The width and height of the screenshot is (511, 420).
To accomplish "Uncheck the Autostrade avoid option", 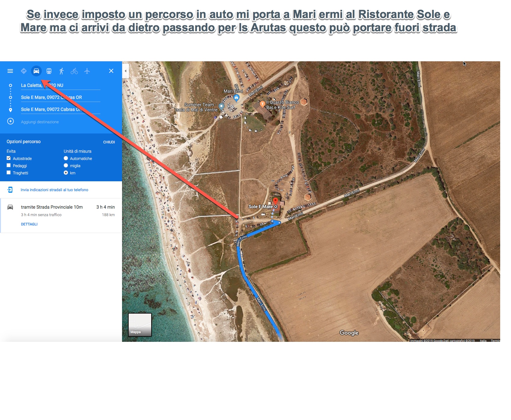I will coord(9,158).
